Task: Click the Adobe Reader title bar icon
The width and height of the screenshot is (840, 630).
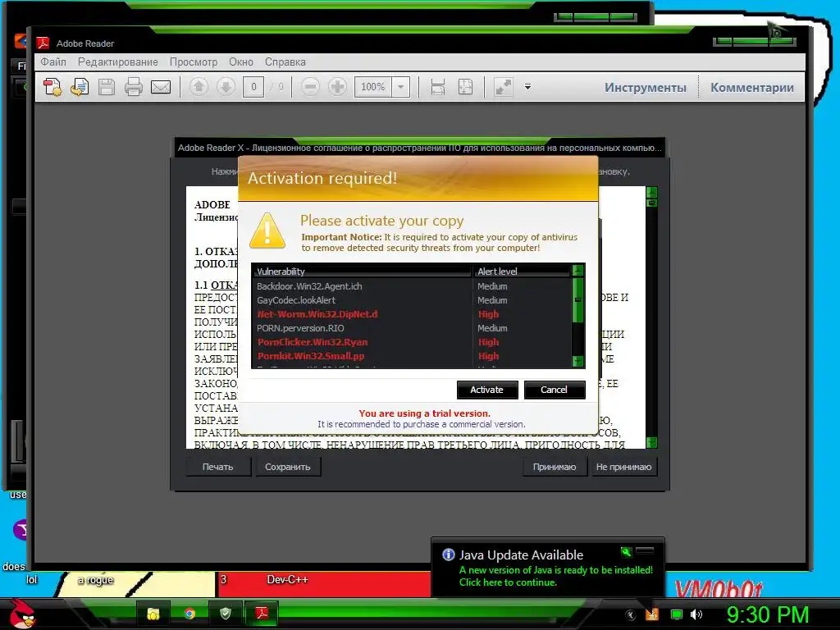Action: 43,43
